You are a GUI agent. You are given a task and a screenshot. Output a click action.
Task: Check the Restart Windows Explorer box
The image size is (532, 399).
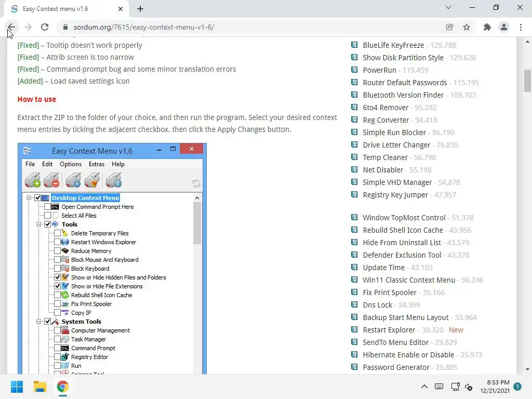click(x=57, y=242)
